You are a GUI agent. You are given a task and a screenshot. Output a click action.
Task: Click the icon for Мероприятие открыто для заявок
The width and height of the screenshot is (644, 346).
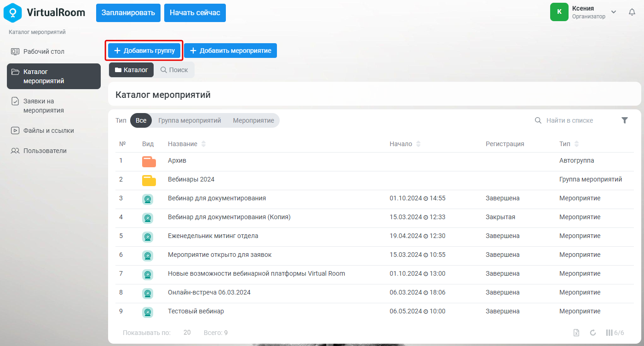coord(148,255)
